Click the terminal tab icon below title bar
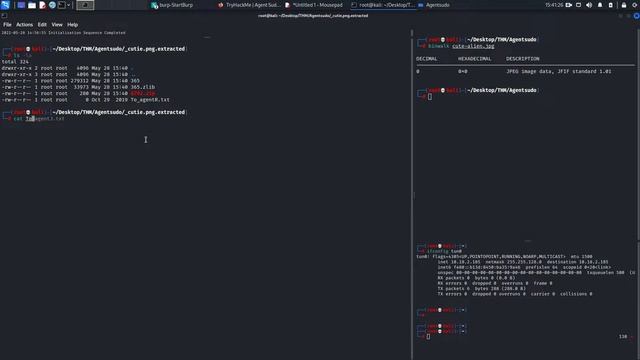Image resolution: width=640 pixels, height=360 pixels. (4, 16)
